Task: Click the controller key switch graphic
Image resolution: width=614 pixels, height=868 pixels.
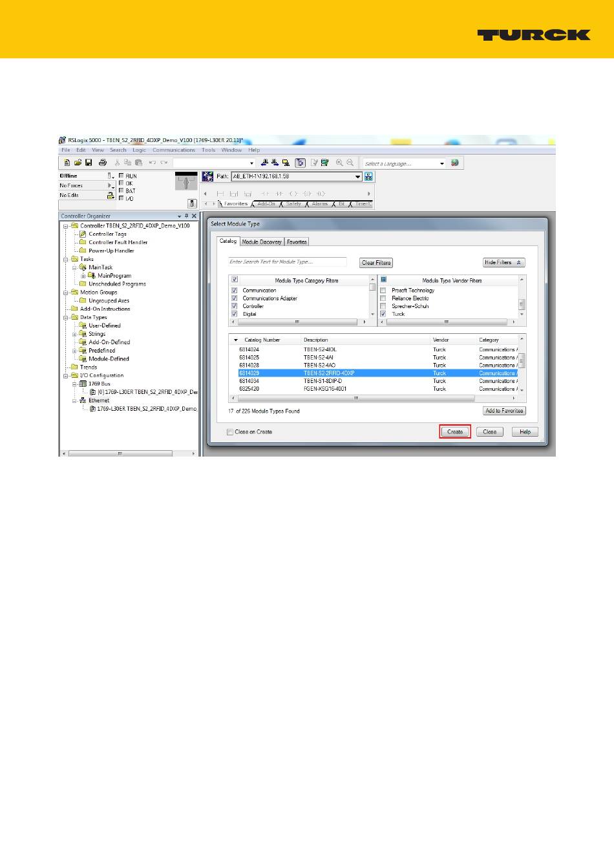Action: pyautogui.click(x=186, y=182)
